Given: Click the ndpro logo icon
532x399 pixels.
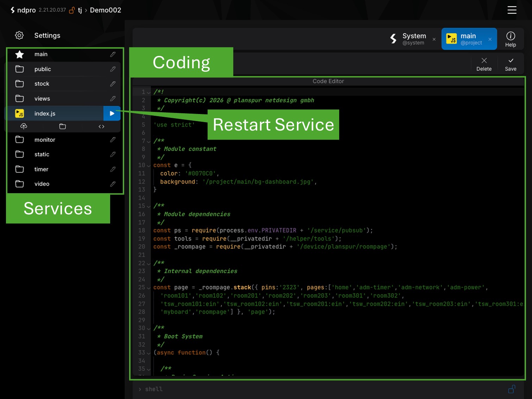Looking at the screenshot, I should 13,10.
